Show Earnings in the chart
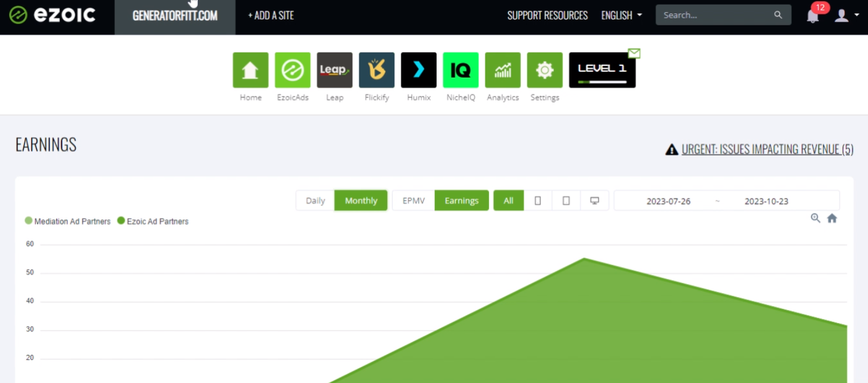 pyautogui.click(x=461, y=201)
